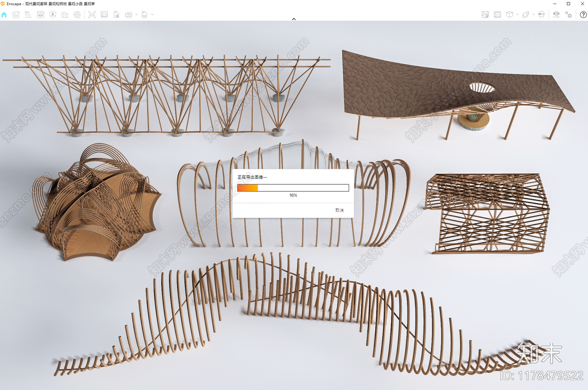This screenshot has height=390, width=588.
Task: Open the asset library buildings icon
Action: tap(65, 15)
